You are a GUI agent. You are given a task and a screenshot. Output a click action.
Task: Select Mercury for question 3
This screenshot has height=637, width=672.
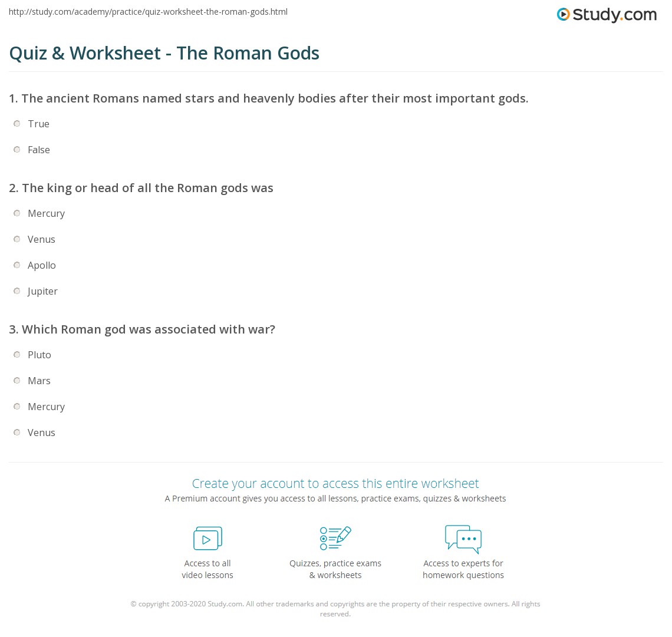tap(17, 407)
